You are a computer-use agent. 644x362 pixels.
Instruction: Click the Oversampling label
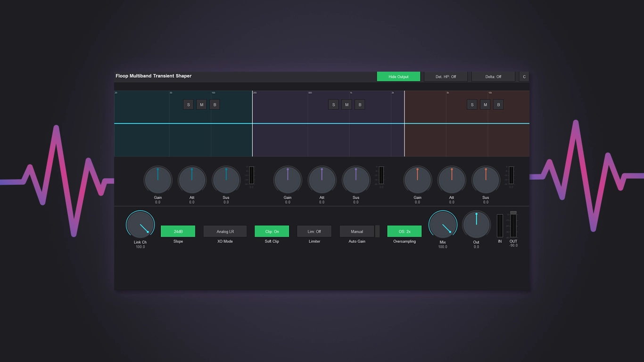[x=405, y=241]
